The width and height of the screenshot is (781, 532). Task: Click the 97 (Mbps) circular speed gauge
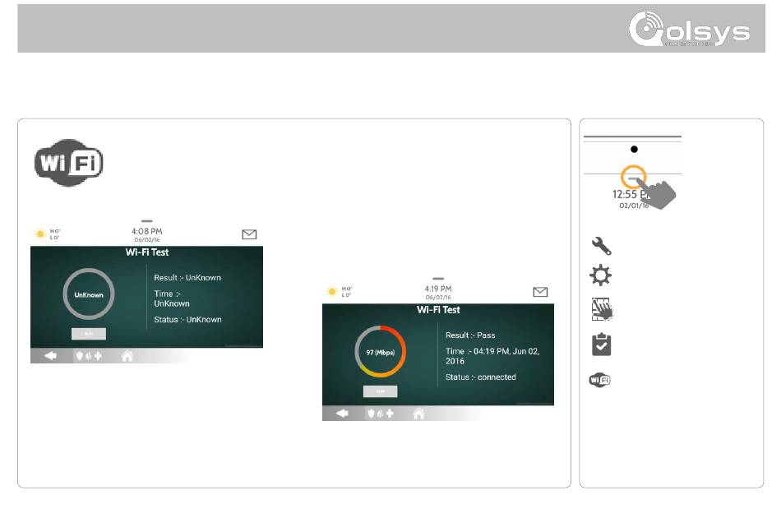point(381,352)
